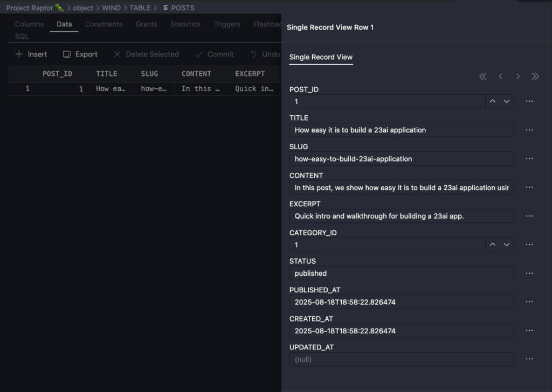Open ellipsis menu for STATUS field
The width and height of the screenshot is (552, 392).
click(529, 273)
